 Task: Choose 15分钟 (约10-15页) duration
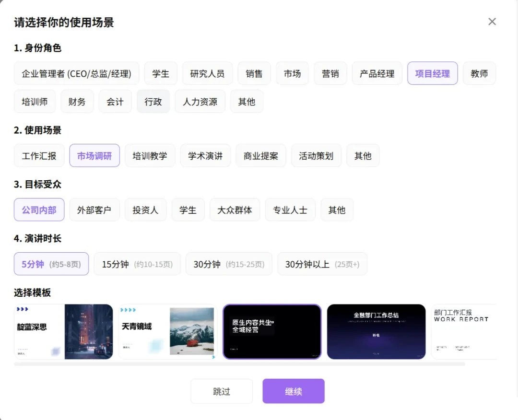pos(137,264)
